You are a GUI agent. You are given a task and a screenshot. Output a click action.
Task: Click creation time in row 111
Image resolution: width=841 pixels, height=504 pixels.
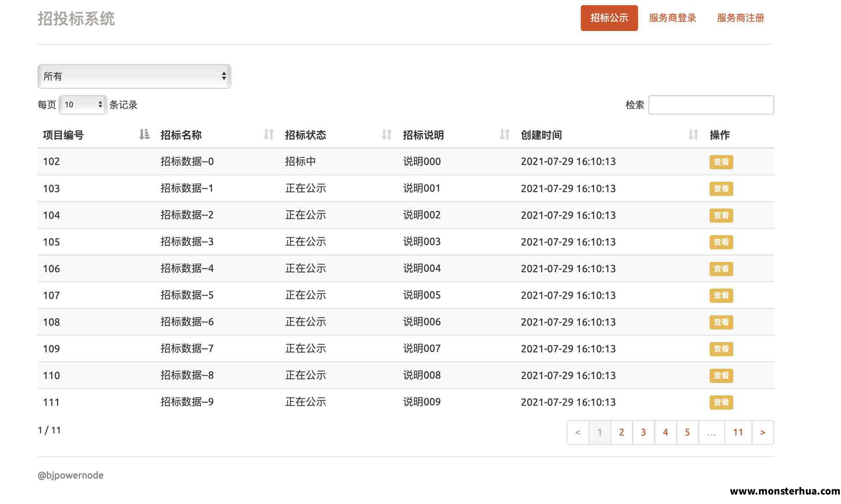click(568, 402)
